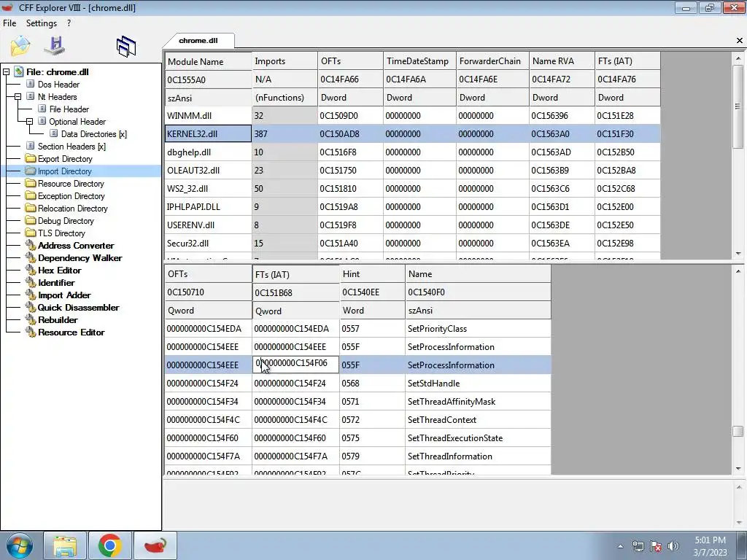Open the Settings menu
747x560 pixels.
pos(42,23)
